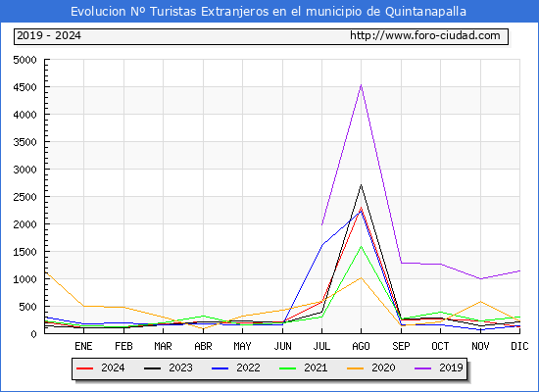Click the 2019 - 2024 date range label
539x392 pixels.
tap(49, 35)
